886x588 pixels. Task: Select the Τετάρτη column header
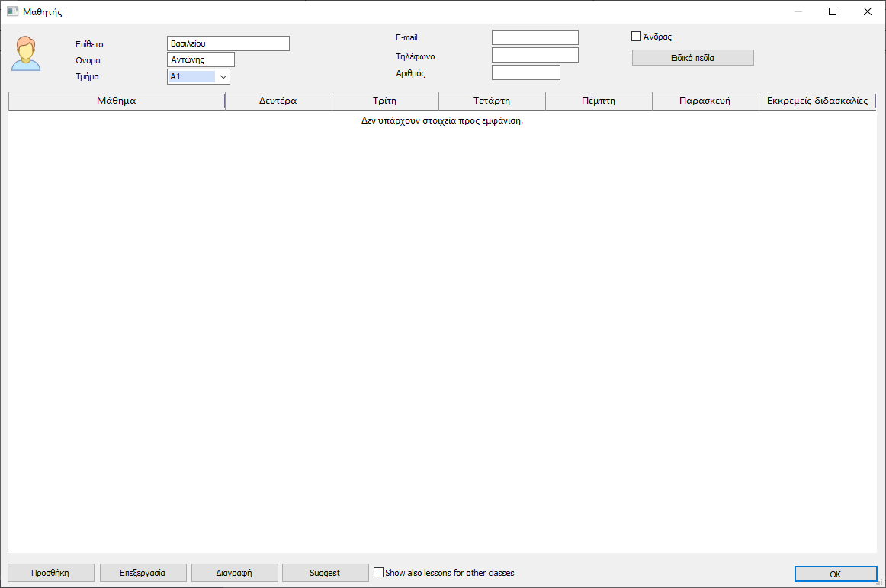pos(492,101)
